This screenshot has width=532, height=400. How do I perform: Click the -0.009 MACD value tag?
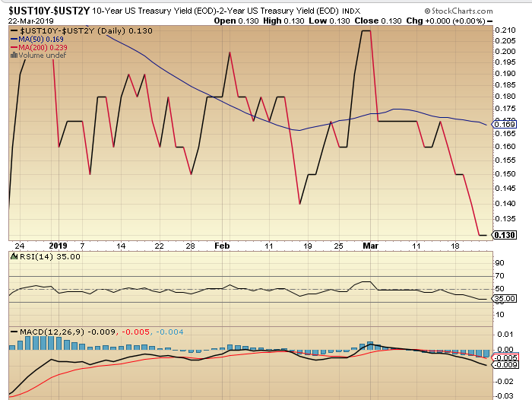(x=505, y=365)
